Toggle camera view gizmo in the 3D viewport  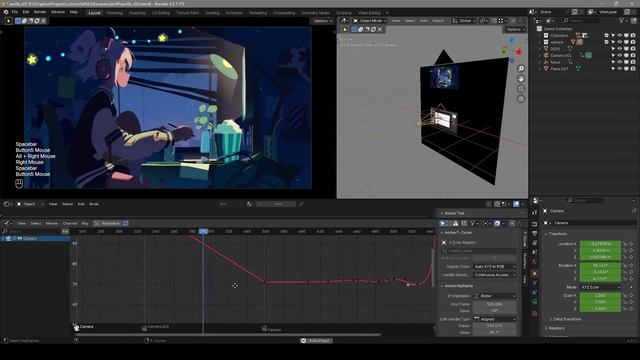point(521,89)
